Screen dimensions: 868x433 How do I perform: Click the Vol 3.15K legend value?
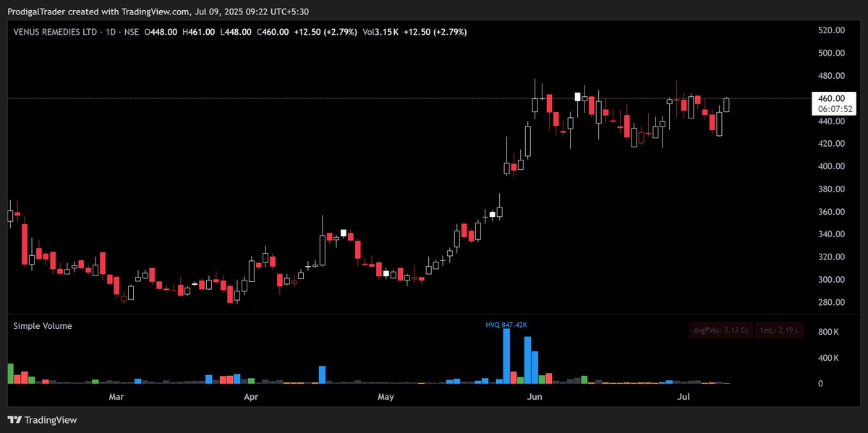[x=380, y=32]
